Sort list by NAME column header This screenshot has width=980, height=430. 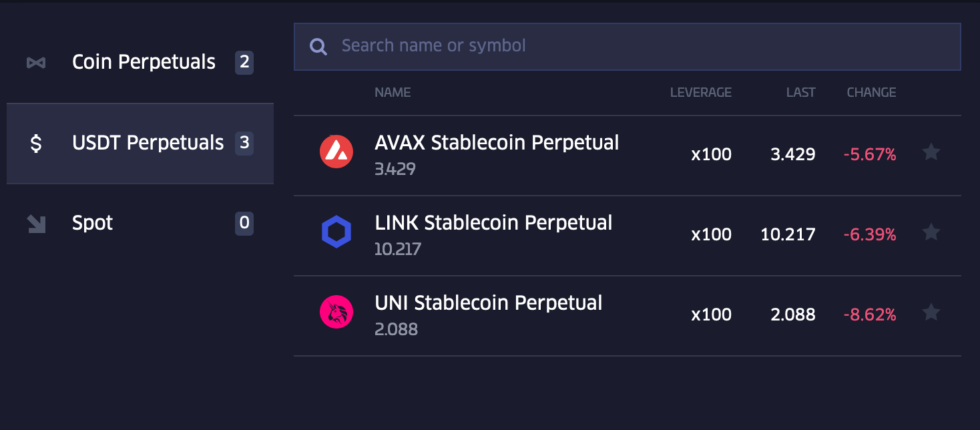pyautogui.click(x=393, y=93)
